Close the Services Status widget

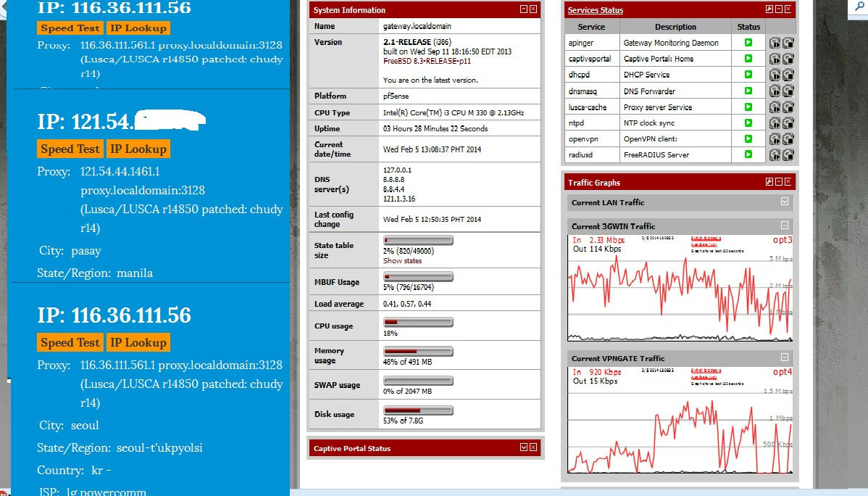pos(788,9)
